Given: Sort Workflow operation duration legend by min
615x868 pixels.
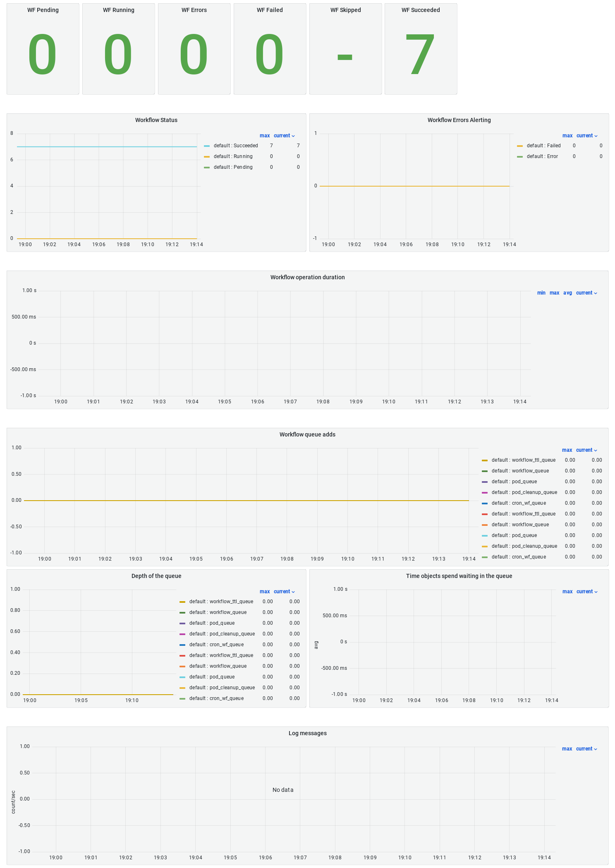Looking at the screenshot, I should pos(541,293).
